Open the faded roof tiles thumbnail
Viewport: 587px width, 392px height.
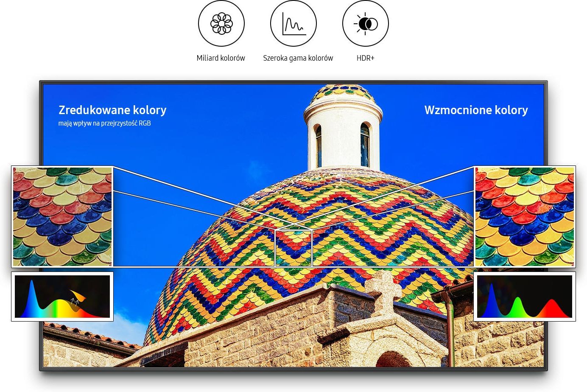(62, 216)
